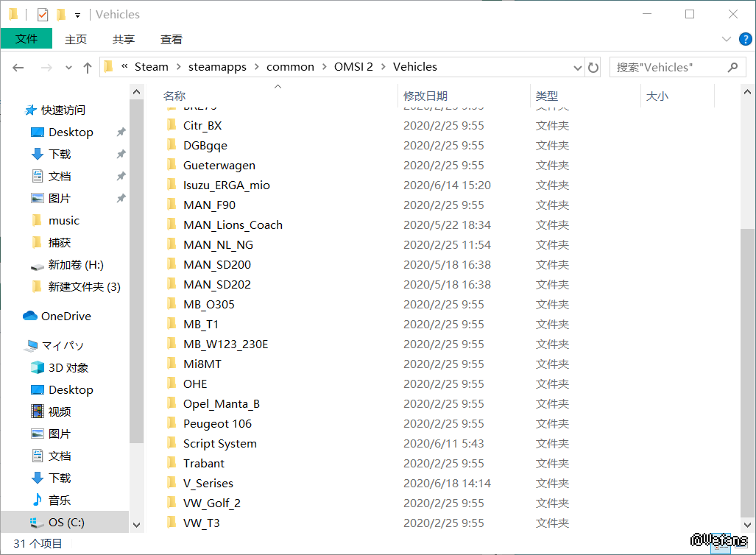Click the new folder quick access icon
This screenshot has height=555, width=756.
tap(61, 15)
